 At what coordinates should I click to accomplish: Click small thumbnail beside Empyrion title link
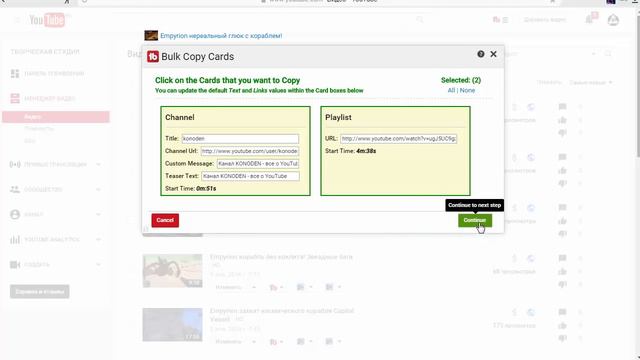click(151, 36)
